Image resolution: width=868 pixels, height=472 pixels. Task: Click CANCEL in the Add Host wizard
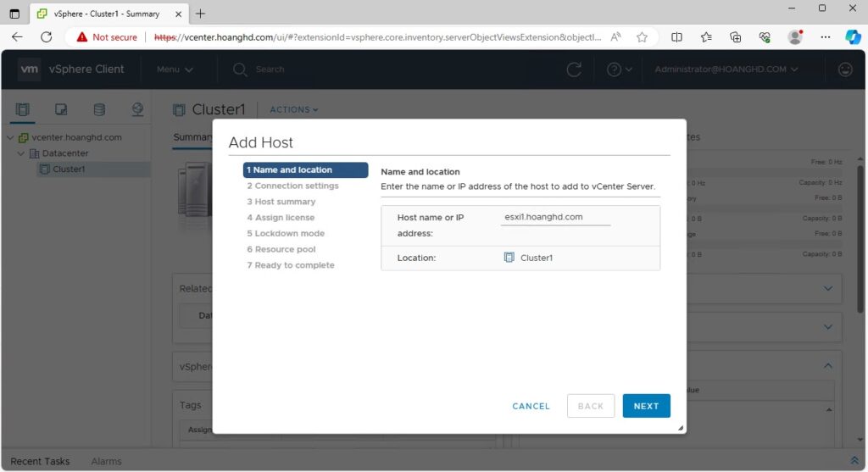[531, 406]
